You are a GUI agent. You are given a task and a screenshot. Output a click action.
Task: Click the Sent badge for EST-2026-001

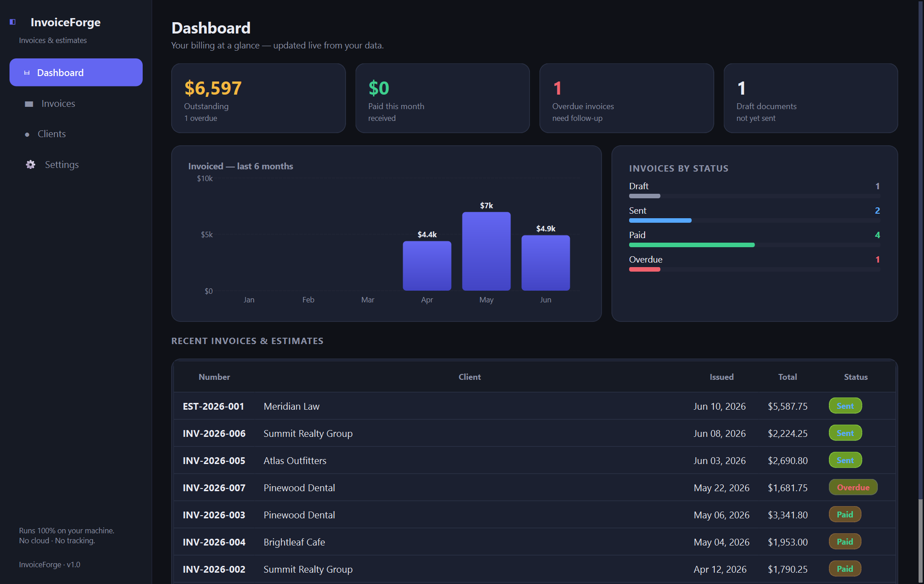(x=845, y=406)
